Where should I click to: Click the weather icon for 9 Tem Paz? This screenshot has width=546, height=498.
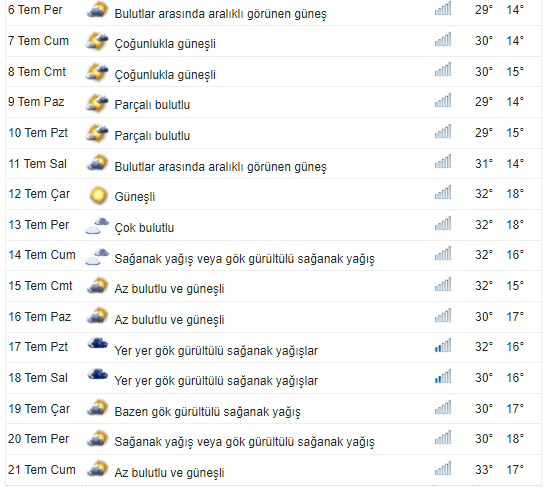tap(97, 102)
